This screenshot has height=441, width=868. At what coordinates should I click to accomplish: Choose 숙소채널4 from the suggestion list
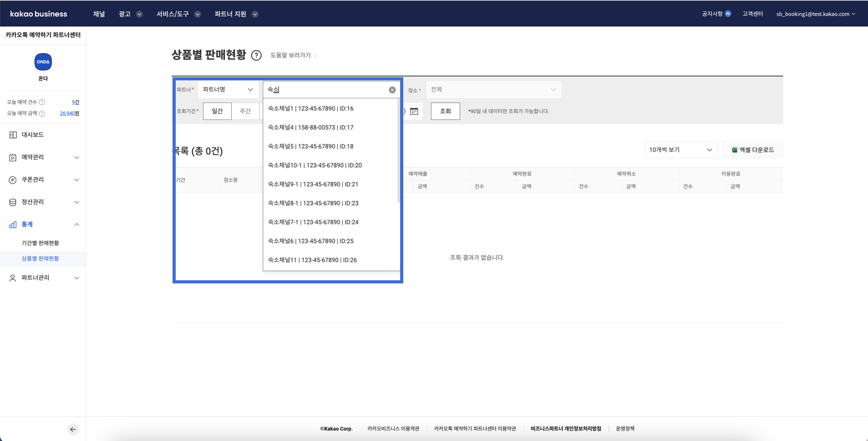coord(311,127)
